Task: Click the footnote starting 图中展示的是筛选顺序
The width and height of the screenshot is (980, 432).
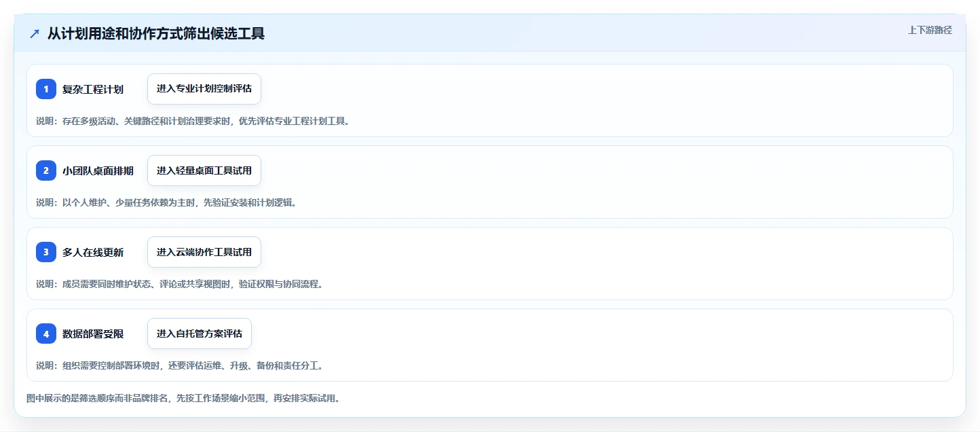Action: click(183, 398)
